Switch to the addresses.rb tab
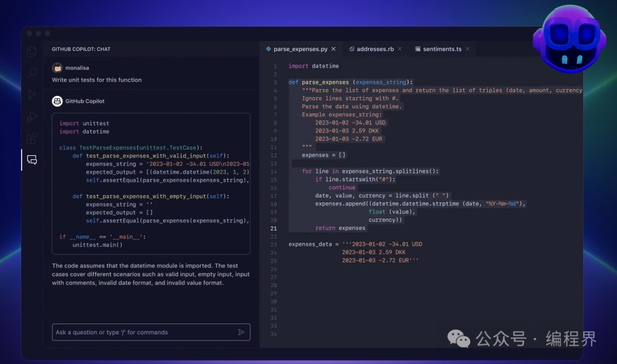Screen dimensions: 617x364 coord(375,48)
